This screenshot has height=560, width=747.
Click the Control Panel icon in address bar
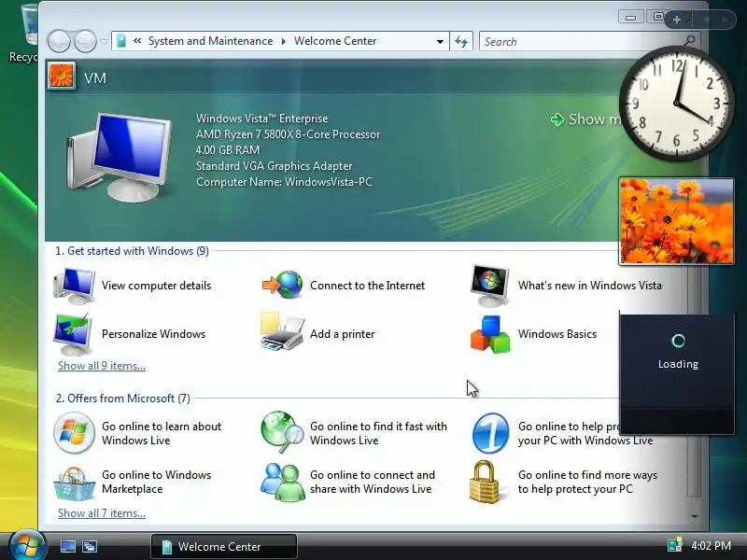121,41
